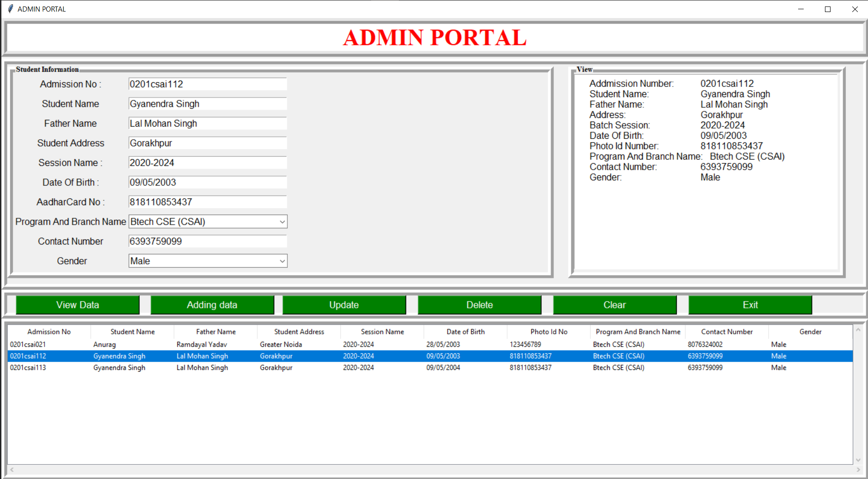
Task: Sort by Admission No column header
Action: click(49, 332)
